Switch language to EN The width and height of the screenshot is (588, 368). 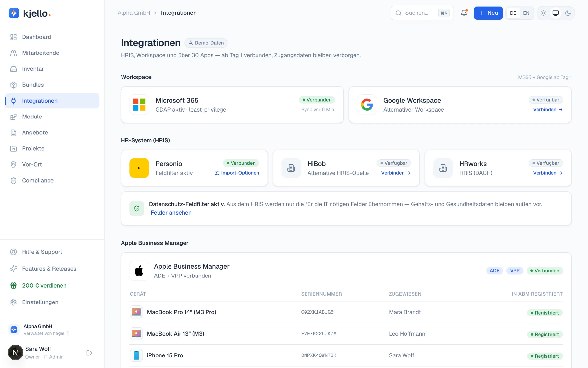click(526, 13)
